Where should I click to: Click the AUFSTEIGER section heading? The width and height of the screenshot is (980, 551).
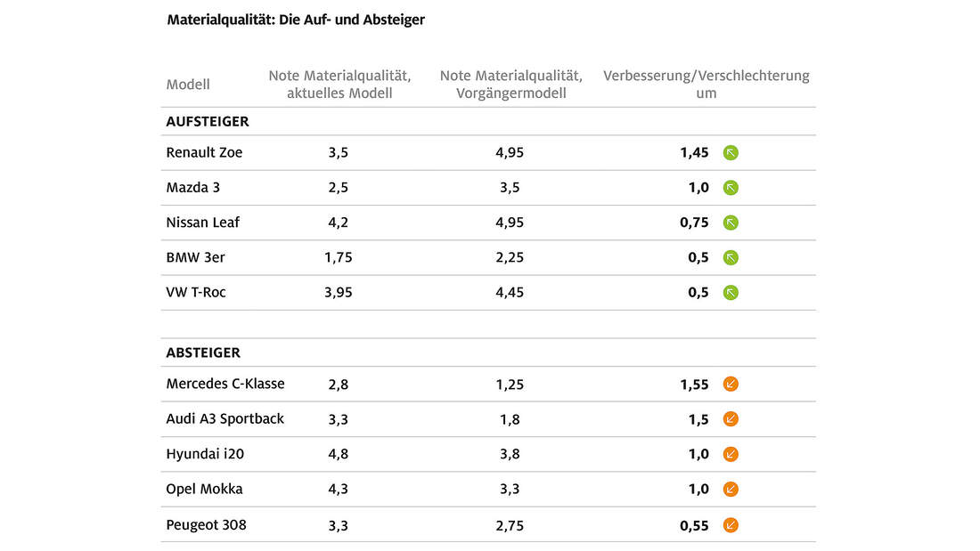tap(208, 121)
